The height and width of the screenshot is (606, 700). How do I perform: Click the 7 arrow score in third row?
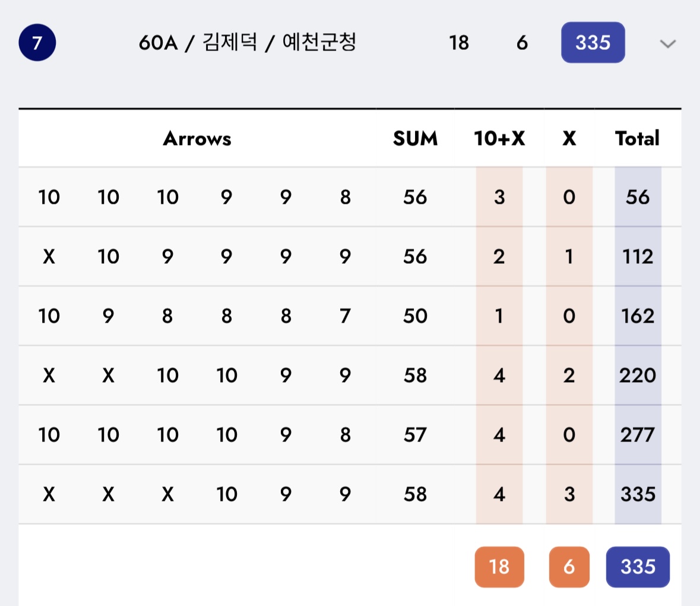coord(345,316)
